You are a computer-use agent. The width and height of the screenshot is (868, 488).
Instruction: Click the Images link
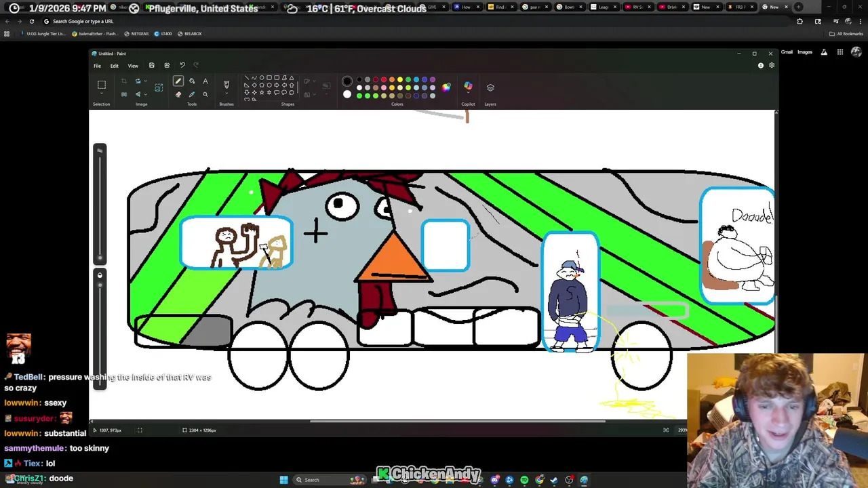pyautogui.click(x=805, y=52)
